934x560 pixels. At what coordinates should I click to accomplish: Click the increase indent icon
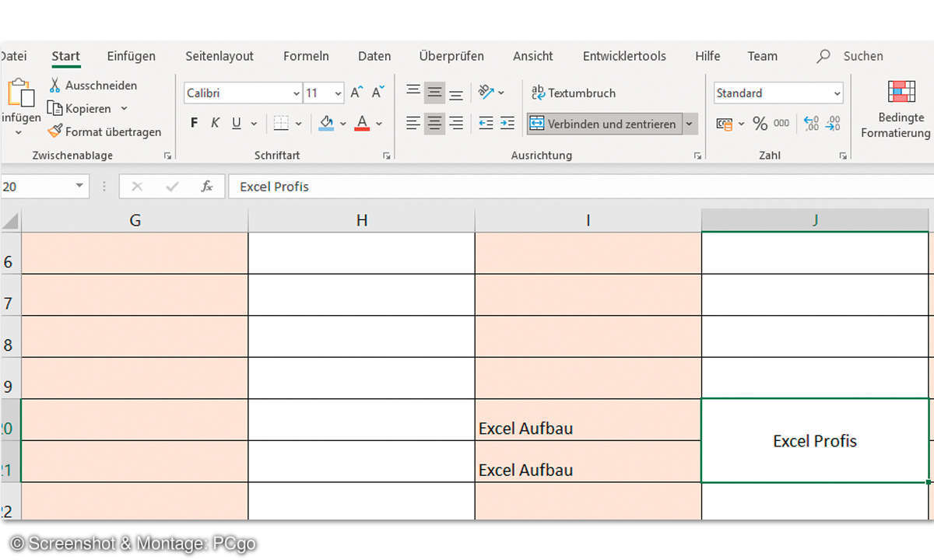click(507, 124)
